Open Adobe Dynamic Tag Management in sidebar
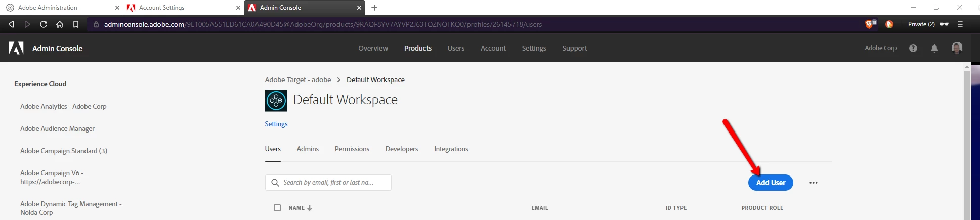Image resolution: width=980 pixels, height=220 pixels. (x=71, y=208)
